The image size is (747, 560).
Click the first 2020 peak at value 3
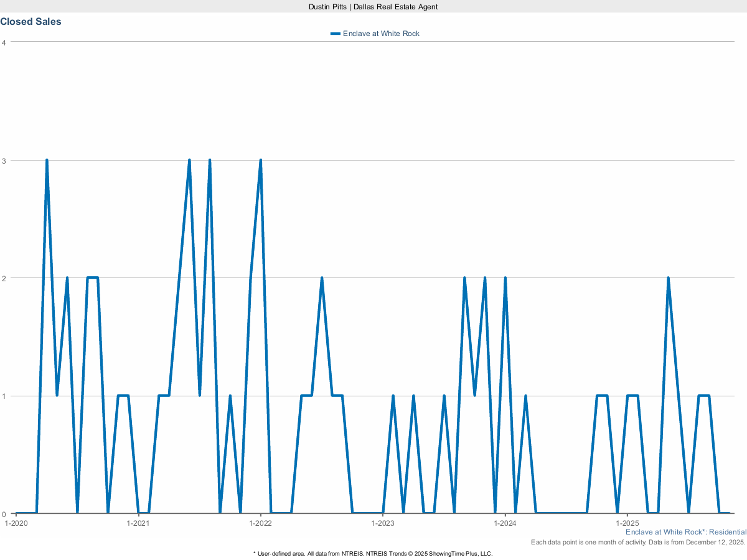click(x=47, y=161)
